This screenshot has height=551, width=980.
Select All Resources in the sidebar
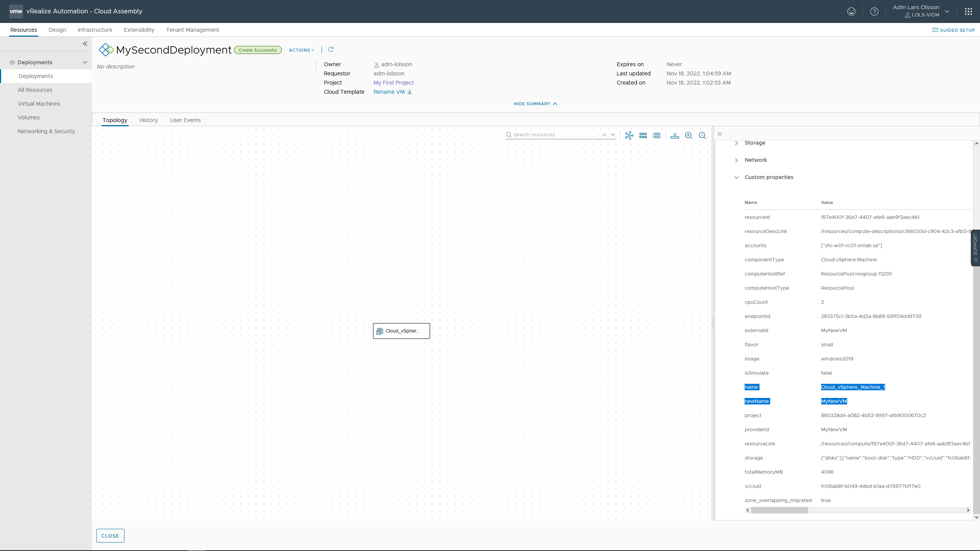click(x=35, y=90)
